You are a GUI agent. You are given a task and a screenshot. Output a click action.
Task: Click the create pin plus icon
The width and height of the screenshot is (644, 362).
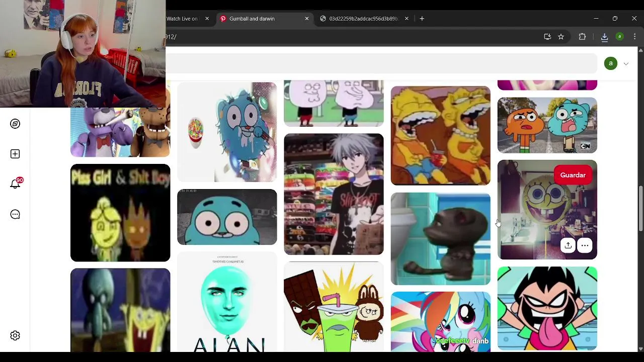coord(15,154)
